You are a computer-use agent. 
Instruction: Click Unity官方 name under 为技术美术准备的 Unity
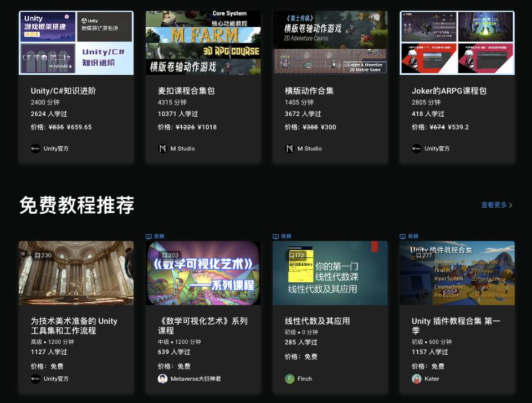click(56, 379)
